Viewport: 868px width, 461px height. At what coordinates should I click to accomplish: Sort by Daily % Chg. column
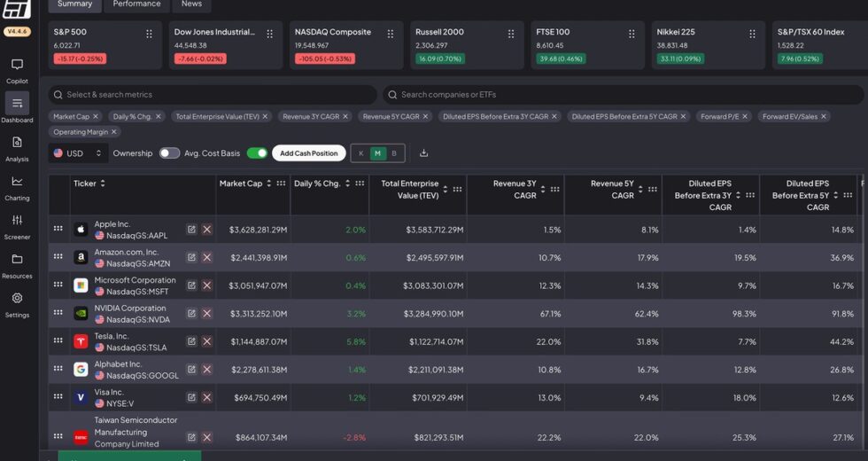click(347, 184)
